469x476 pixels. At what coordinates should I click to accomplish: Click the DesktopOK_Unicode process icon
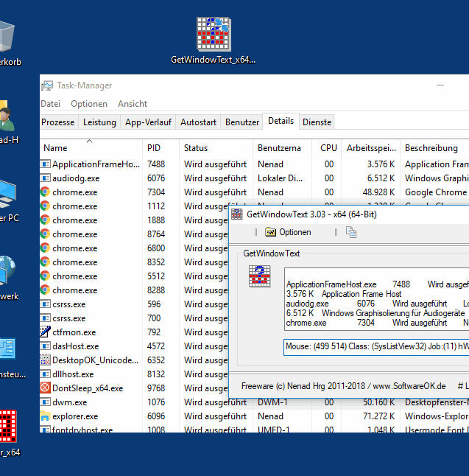pyautogui.click(x=45, y=360)
